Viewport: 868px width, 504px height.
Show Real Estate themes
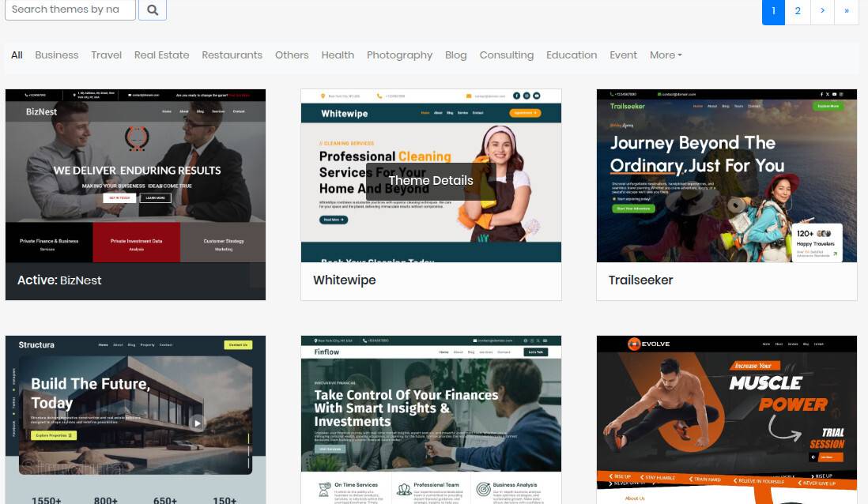click(161, 55)
